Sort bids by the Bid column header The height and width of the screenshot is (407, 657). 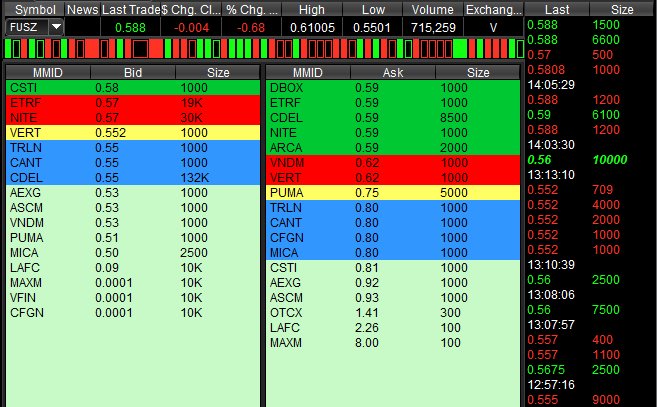(133, 73)
